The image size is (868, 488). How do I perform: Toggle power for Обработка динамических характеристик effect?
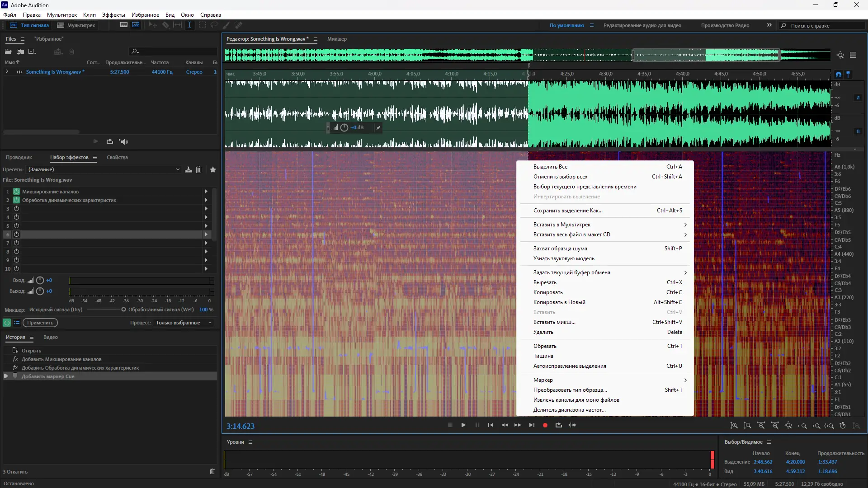click(x=16, y=200)
